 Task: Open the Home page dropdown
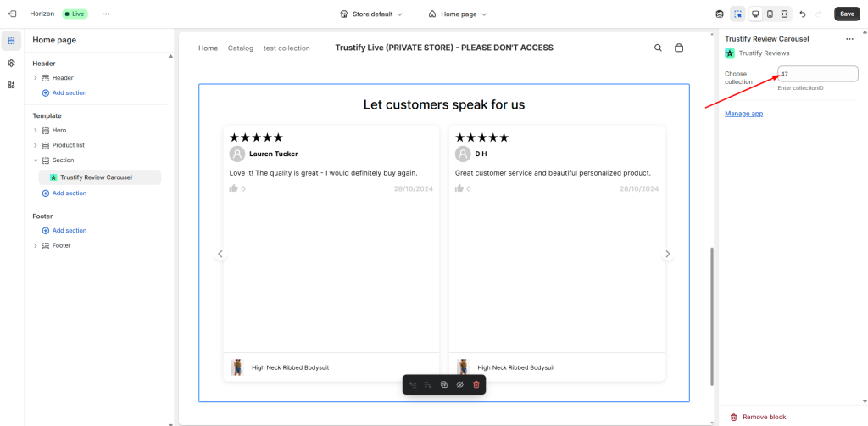pyautogui.click(x=458, y=14)
